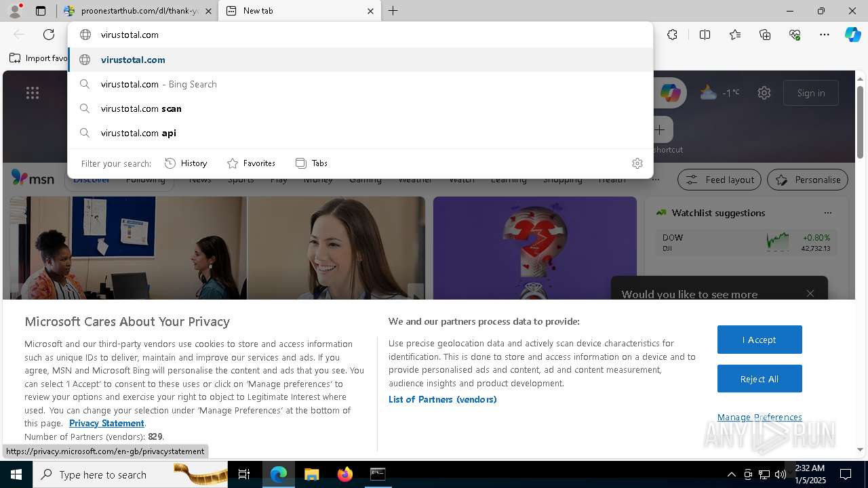Open the MSN app launcher grid
Viewport: 868px width, 488px height.
tap(33, 93)
